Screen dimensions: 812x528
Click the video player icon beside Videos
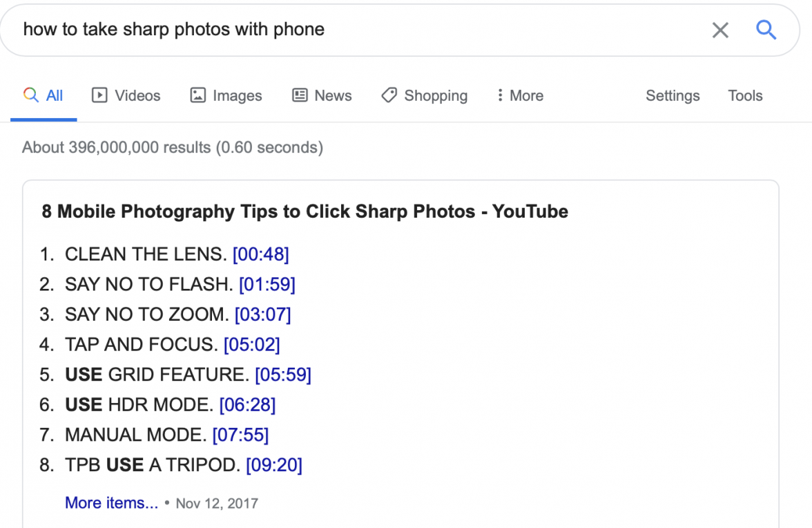(x=101, y=95)
